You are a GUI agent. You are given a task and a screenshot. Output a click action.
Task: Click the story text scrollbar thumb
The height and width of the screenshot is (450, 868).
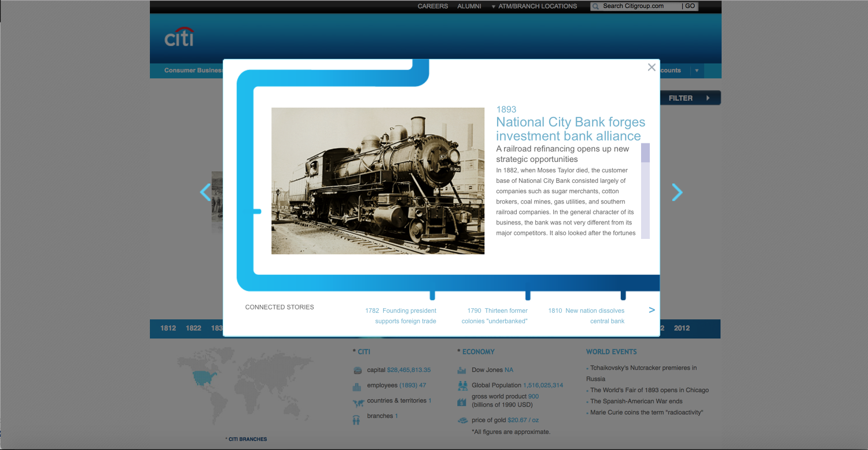tap(645, 153)
